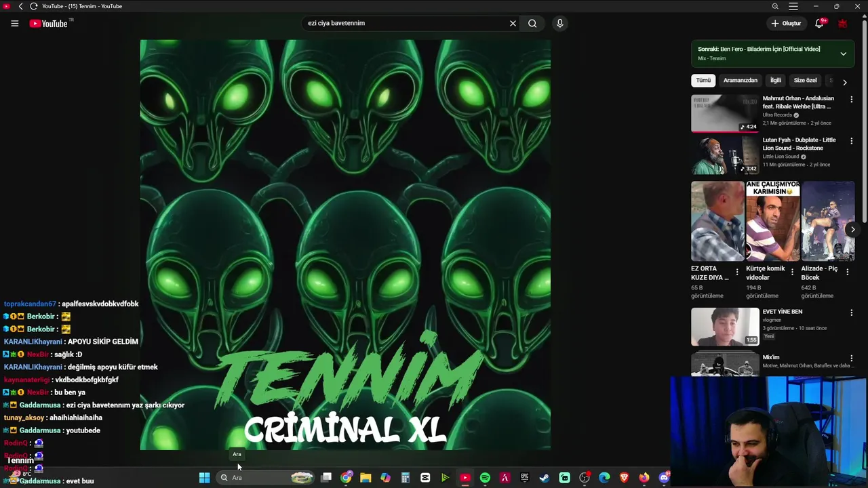
Task: Open Firefox from the taskbar
Action: 644,478
